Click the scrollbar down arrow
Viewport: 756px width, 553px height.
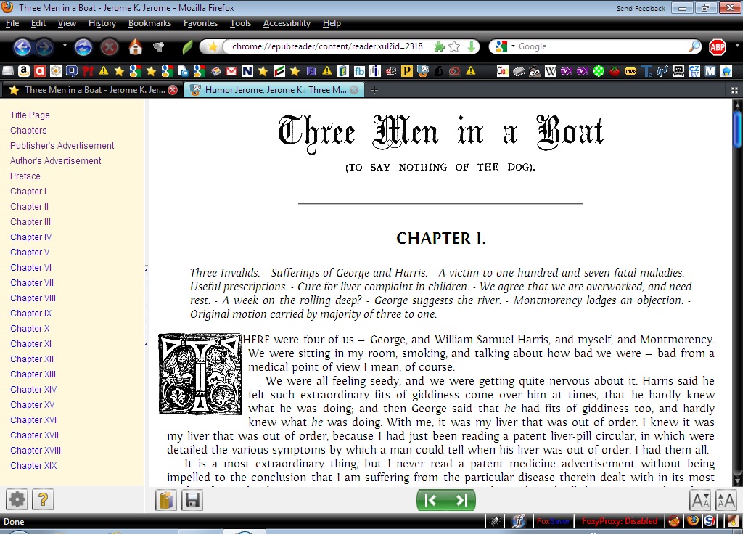coord(737,481)
